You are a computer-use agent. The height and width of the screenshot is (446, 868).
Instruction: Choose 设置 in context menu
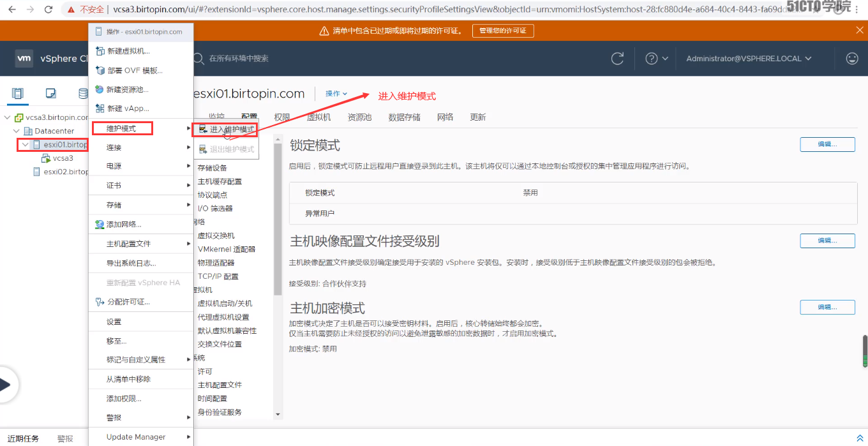pos(140,322)
